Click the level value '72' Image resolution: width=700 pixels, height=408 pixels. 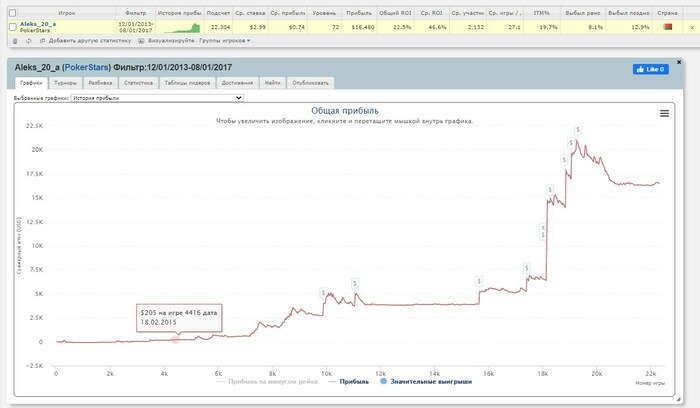pos(335,27)
